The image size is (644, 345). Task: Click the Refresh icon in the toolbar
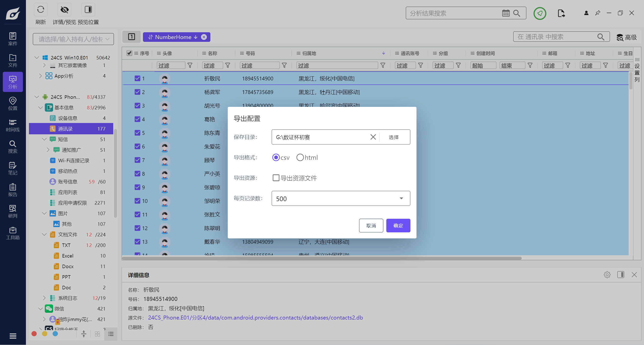(41, 10)
